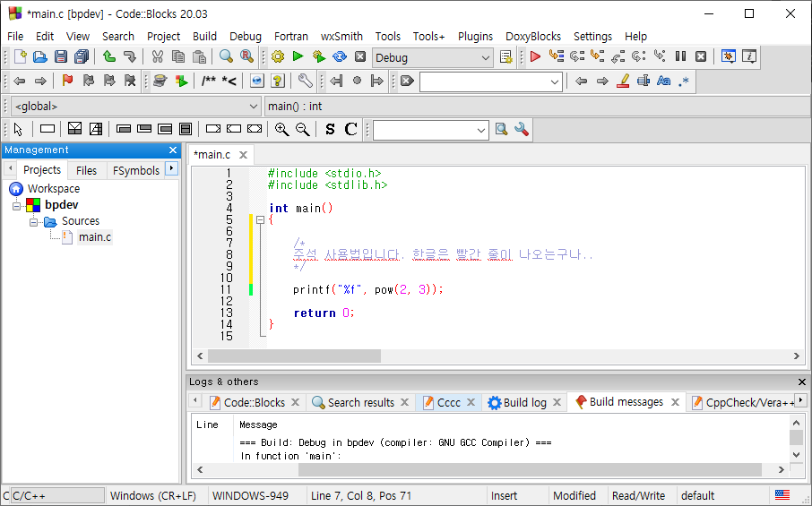Image resolution: width=812 pixels, height=506 pixels.
Task: Click the Open file icon
Action: 40,56
